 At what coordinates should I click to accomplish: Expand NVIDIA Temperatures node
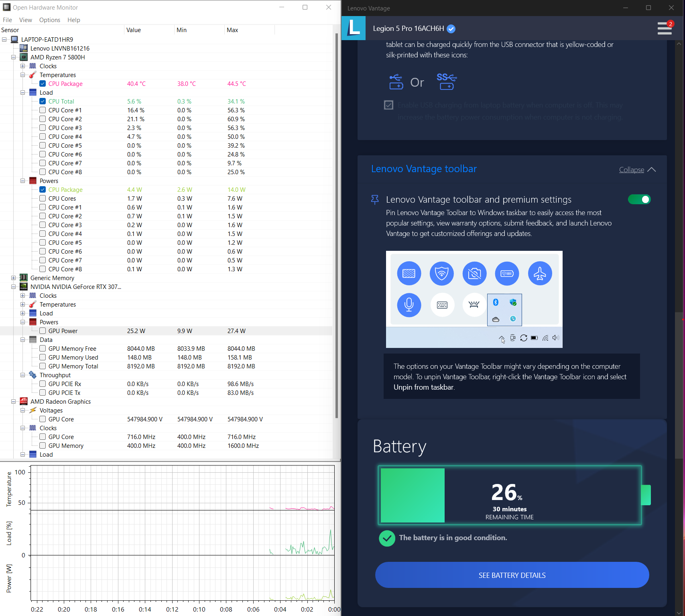(x=22, y=304)
